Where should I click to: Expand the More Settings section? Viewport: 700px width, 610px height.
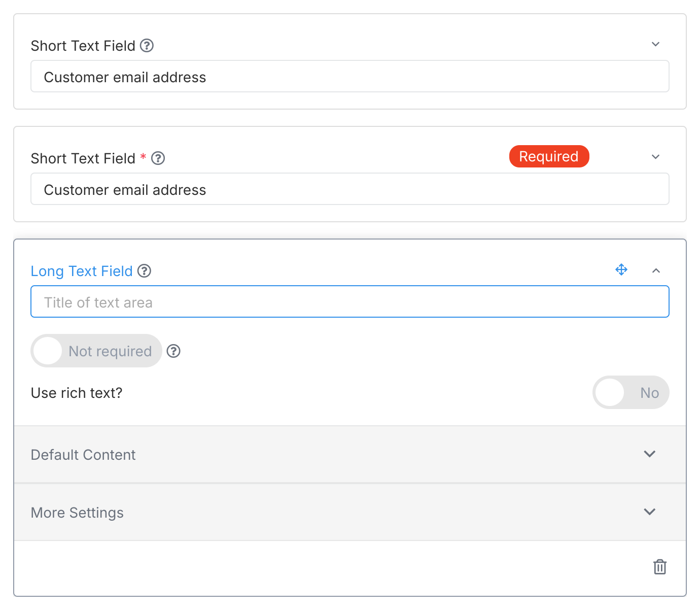tap(649, 512)
